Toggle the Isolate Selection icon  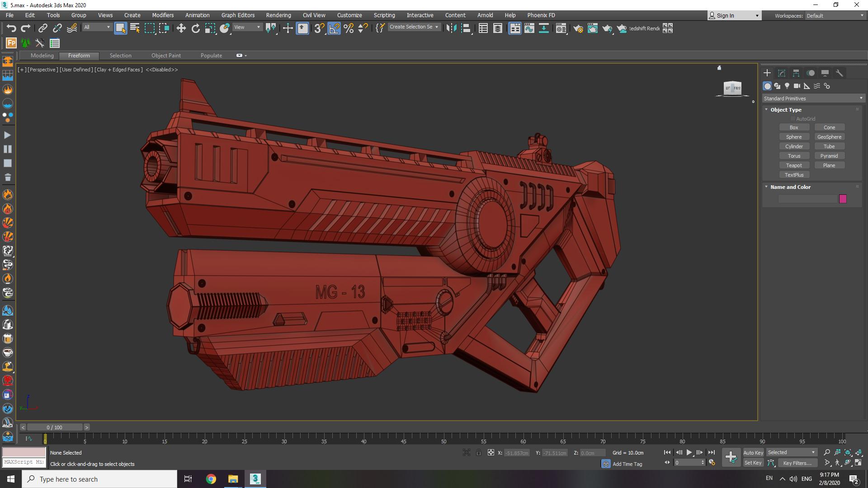(x=467, y=452)
